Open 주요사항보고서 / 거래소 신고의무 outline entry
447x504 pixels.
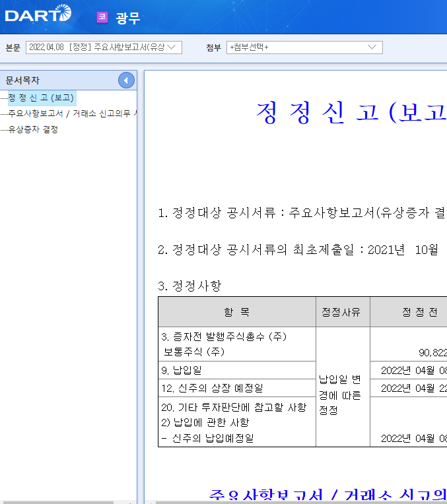pos(73,113)
